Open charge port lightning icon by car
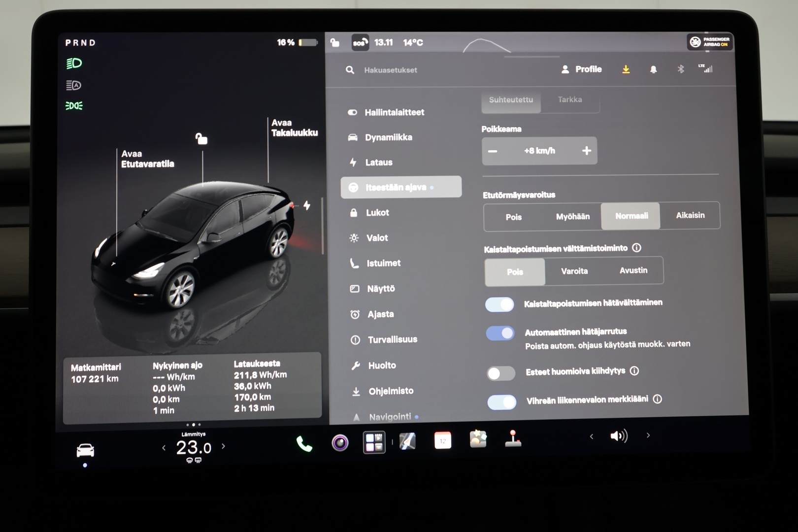The width and height of the screenshot is (798, 532). coord(307,205)
